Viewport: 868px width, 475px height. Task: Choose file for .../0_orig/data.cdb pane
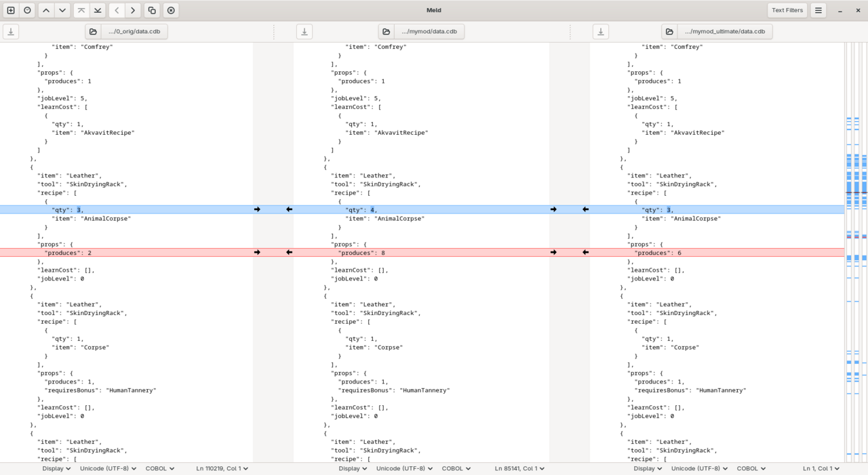pyautogui.click(x=127, y=32)
